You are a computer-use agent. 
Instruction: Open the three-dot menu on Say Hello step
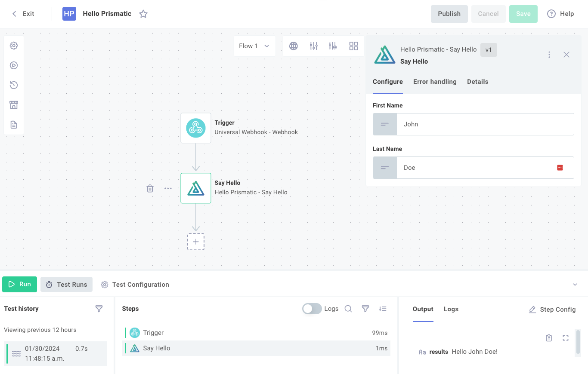168,188
